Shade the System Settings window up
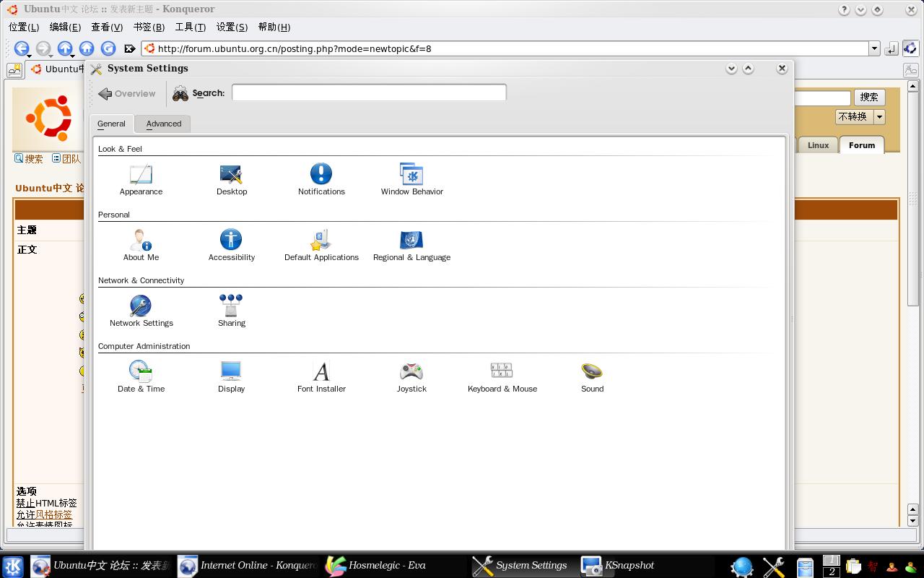The height and width of the screenshot is (578, 924). pyautogui.click(x=749, y=68)
